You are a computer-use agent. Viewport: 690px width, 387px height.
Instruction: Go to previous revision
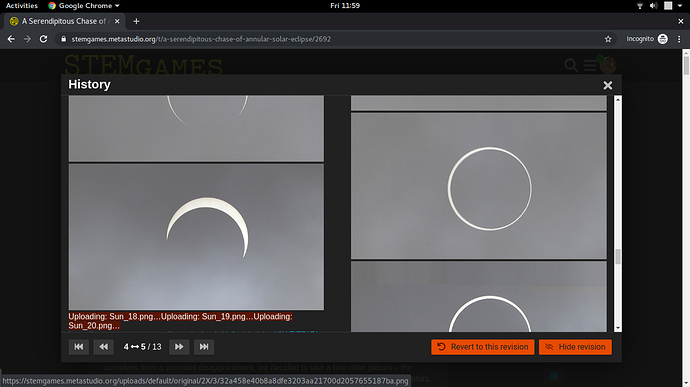(x=103, y=347)
